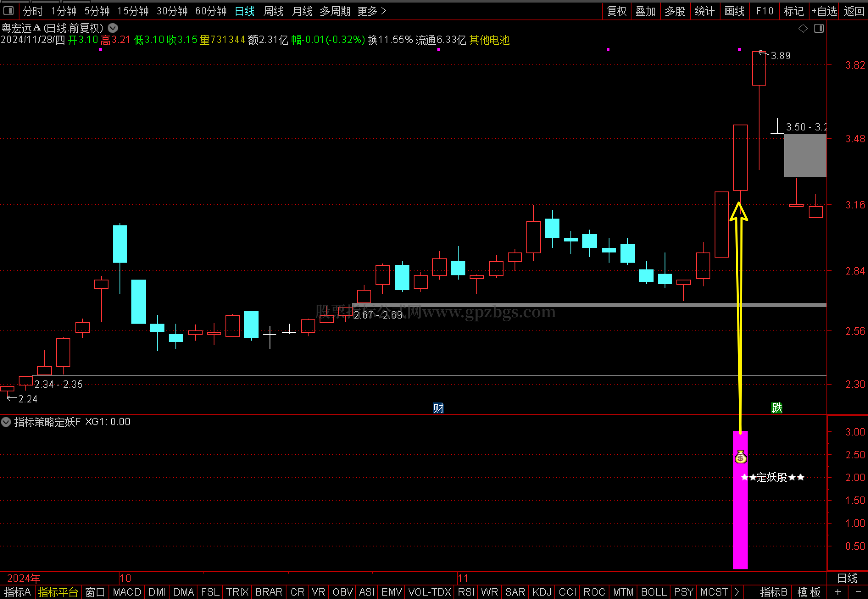Click the 财 finance marker icon

438,408
